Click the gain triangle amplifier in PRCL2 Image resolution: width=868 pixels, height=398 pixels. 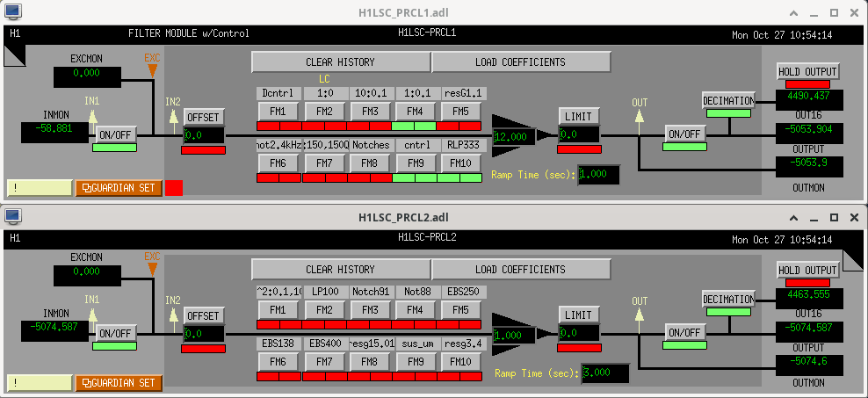[511, 334]
